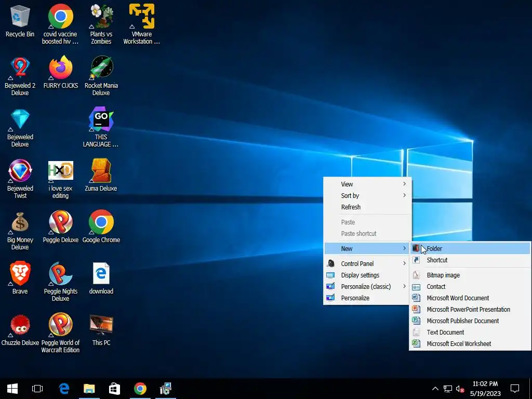This screenshot has width=532, height=399.
Task: Open the network status tray icon
Action: [x=448, y=389]
